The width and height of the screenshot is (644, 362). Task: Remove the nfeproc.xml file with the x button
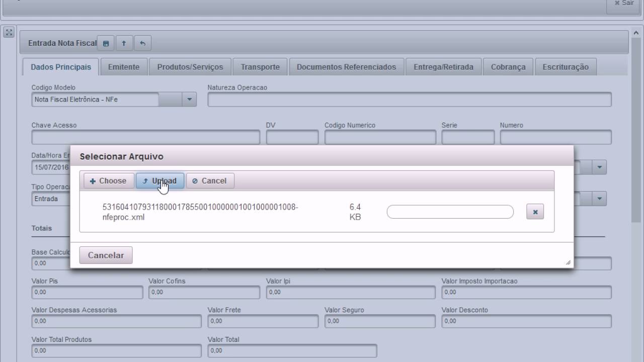(535, 212)
